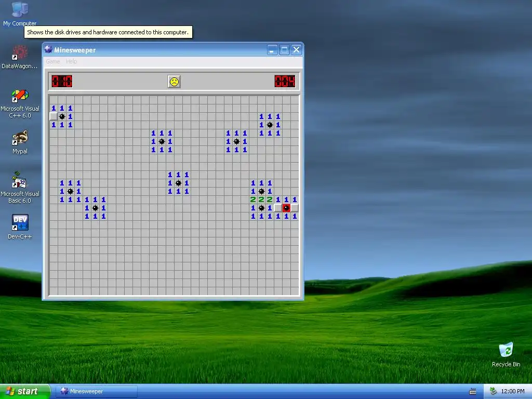Image resolution: width=532 pixels, height=399 pixels.
Task: Open the Help menu in Minesweeper
Action: point(71,61)
